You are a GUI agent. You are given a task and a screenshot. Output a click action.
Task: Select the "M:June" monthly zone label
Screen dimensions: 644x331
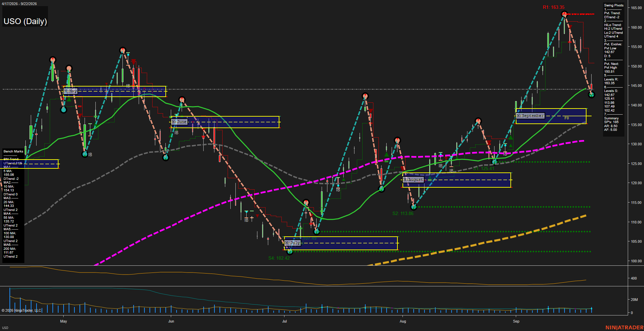[179, 122]
